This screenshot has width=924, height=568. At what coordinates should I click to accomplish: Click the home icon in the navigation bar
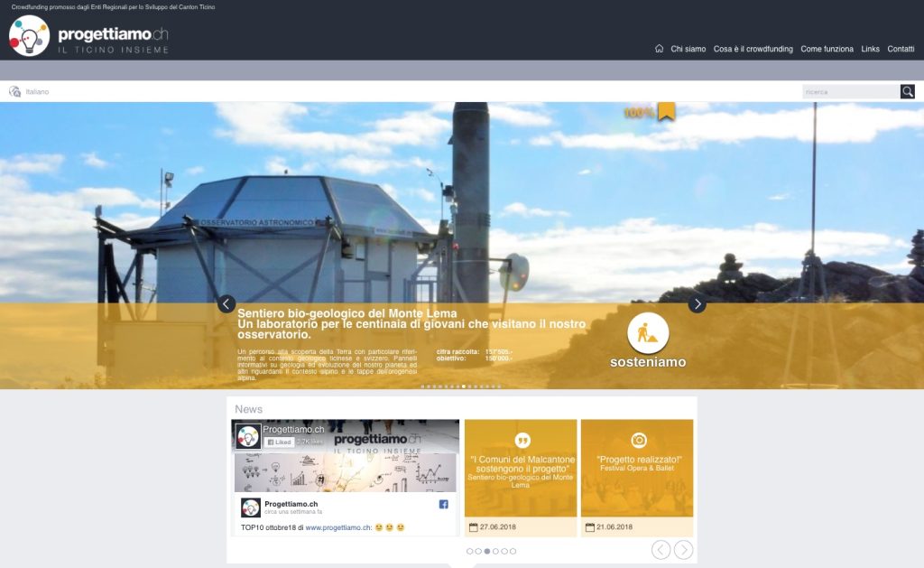click(658, 49)
